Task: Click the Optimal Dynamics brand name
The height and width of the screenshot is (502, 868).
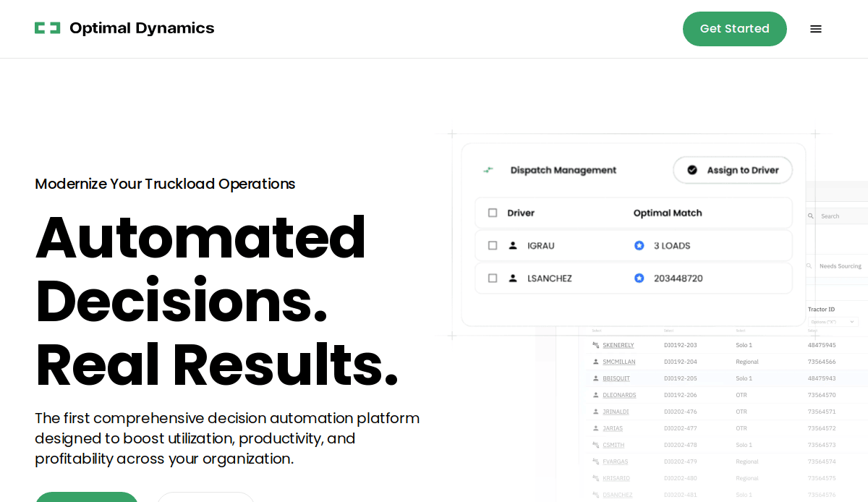Action: pos(142,28)
